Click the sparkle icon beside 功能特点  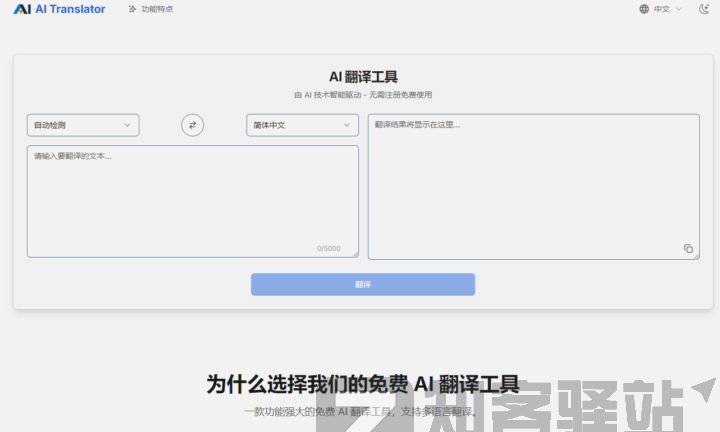pos(132,9)
